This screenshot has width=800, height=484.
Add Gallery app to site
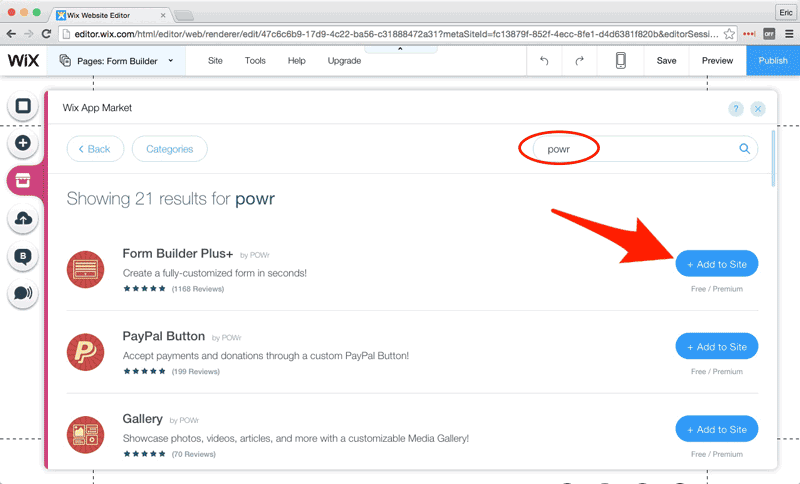coord(717,429)
